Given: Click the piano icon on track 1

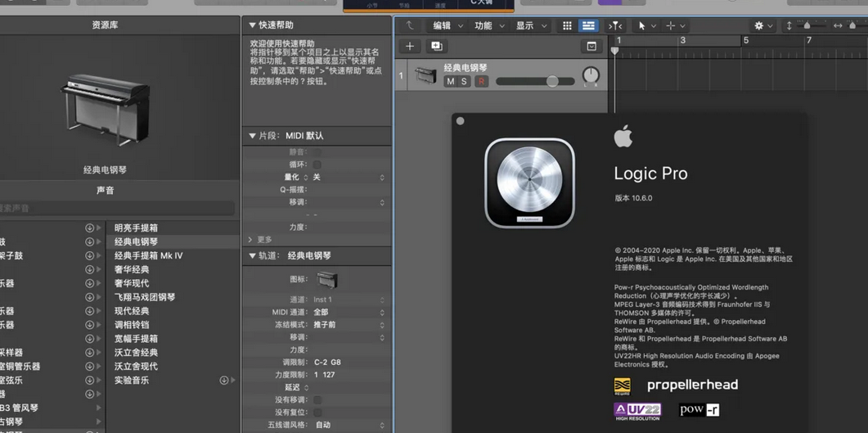Looking at the screenshot, I should pyautogui.click(x=425, y=75).
